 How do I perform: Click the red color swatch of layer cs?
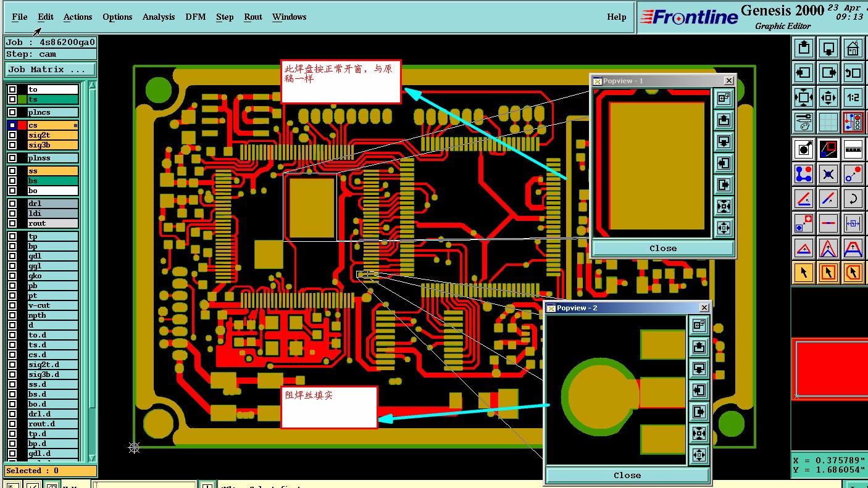tap(23, 125)
